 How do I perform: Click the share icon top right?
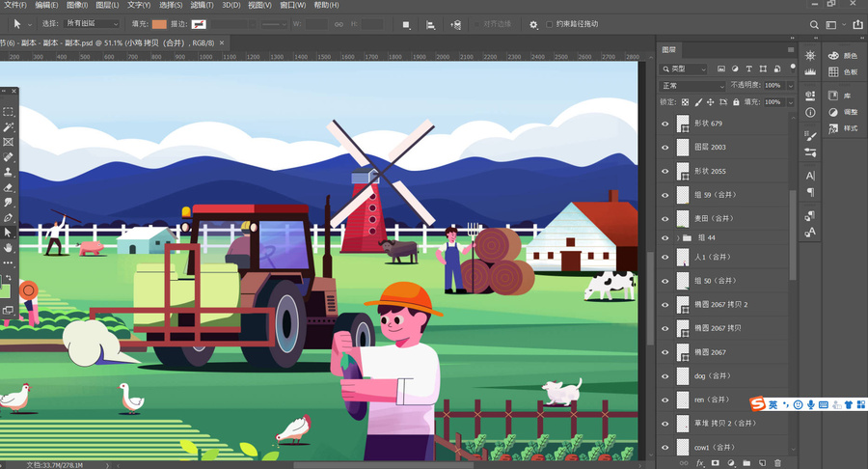(857, 24)
